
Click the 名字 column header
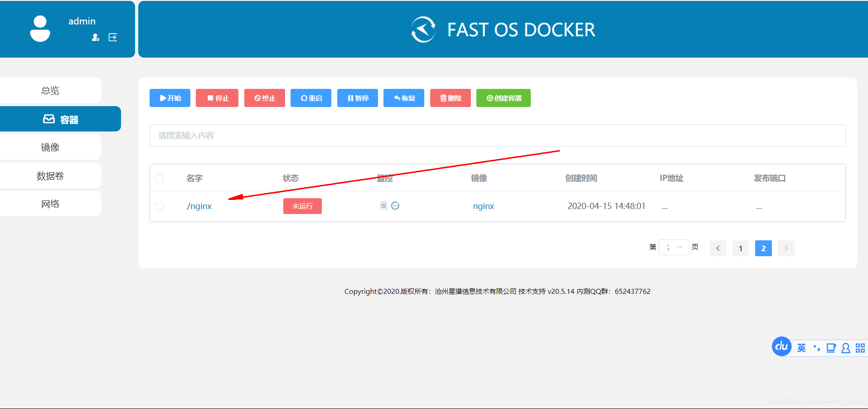(194, 178)
